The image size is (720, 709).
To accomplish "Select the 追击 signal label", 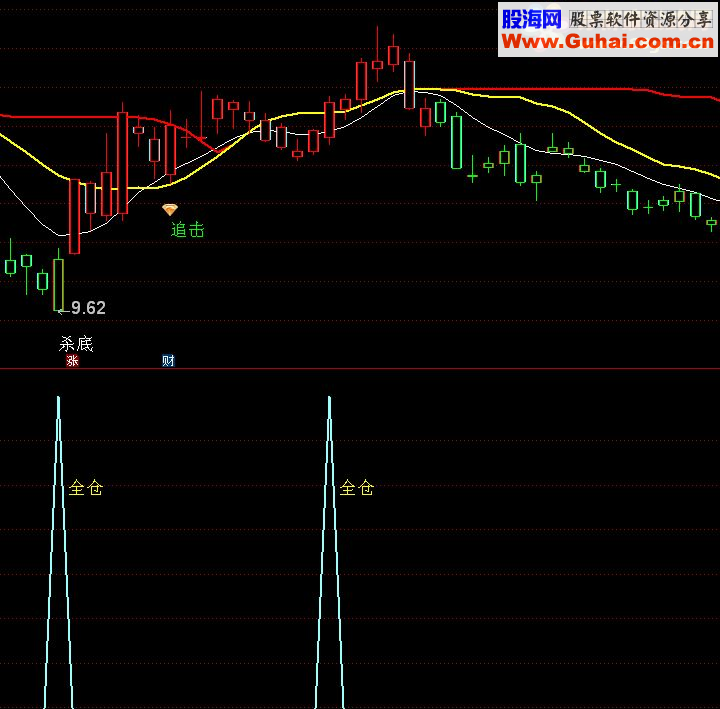I will [187, 230].
